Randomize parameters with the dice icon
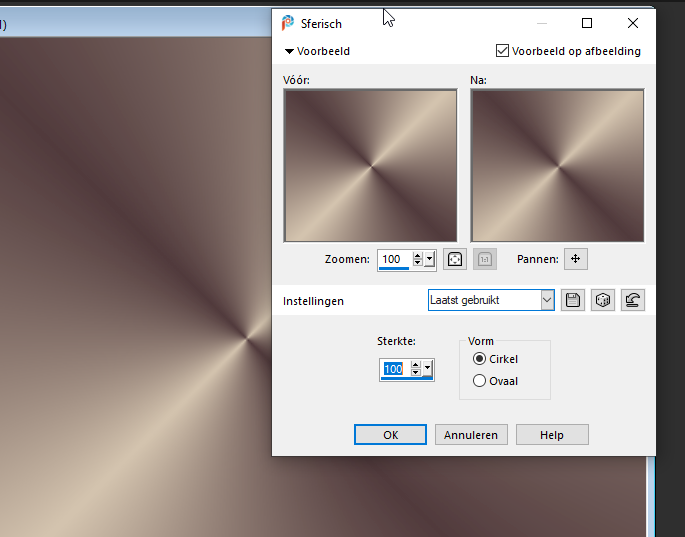This screenshot has height=537, width=685. coord(602,300)
